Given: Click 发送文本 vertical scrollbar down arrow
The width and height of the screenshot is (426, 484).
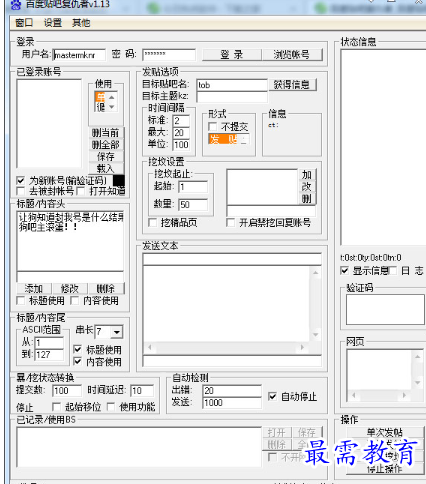Looking at the screenshot, I should coord(316,335).
